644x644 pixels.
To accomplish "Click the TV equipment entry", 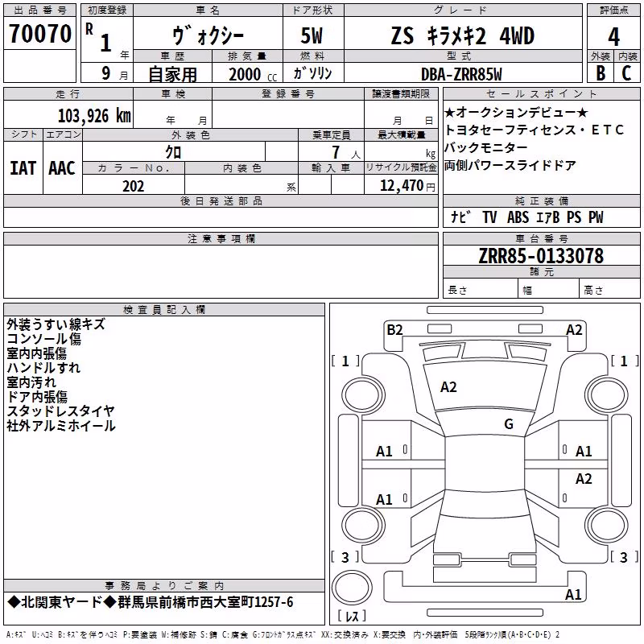I will (x=489, y=217).
